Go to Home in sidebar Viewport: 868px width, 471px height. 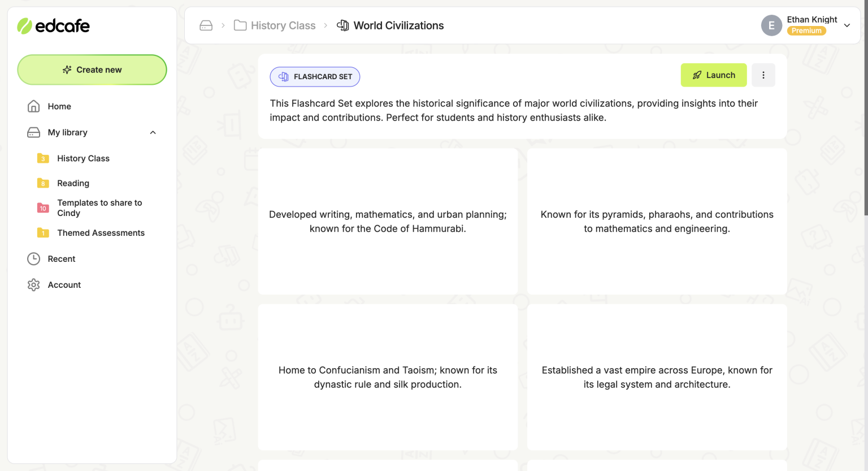click(x=59, y=106)
